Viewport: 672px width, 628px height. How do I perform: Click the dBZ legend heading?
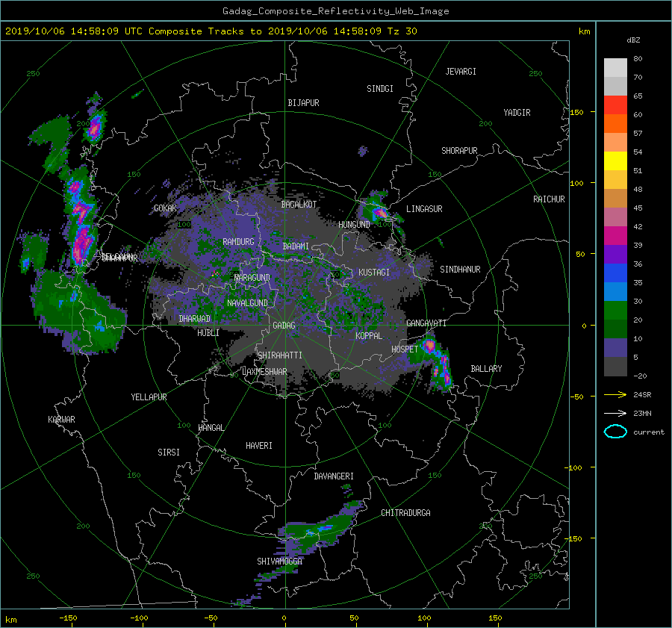tap(633, 40)
